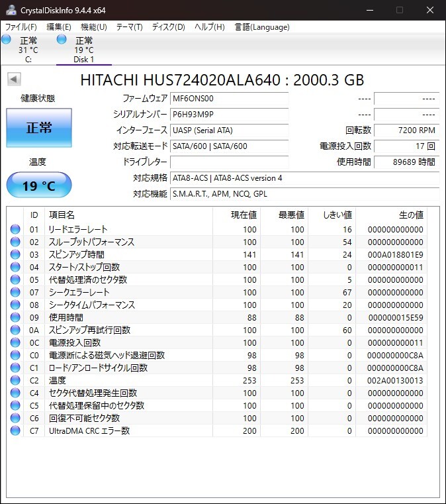Click current value 141 in スピンアップ時間 row

[x=249, y=254]
